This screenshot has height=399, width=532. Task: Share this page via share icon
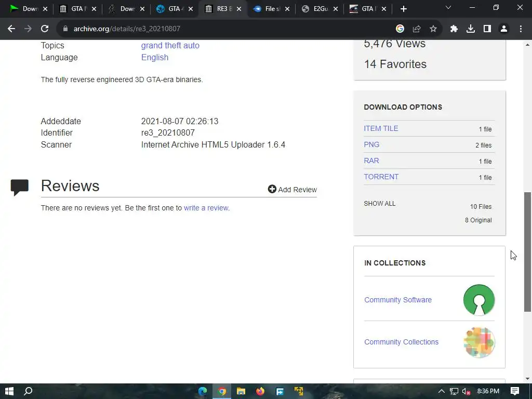coord(417,29)
